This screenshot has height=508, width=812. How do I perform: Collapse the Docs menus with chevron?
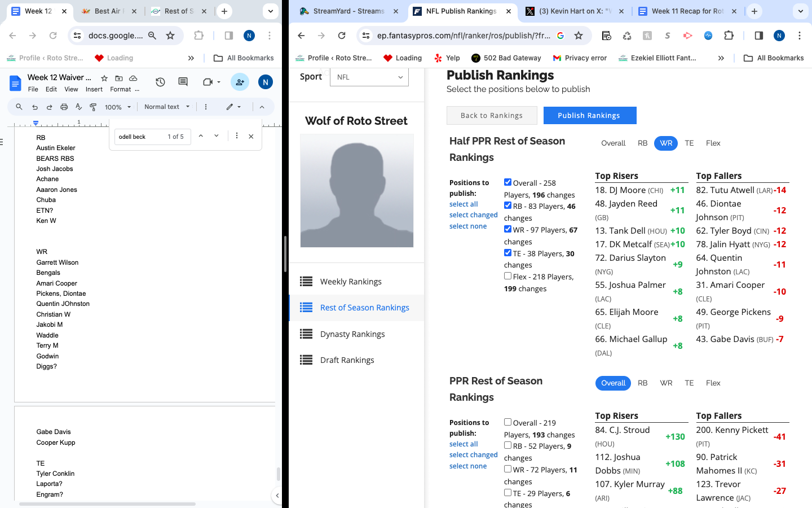pyautogui.click(x=262, y=107)
